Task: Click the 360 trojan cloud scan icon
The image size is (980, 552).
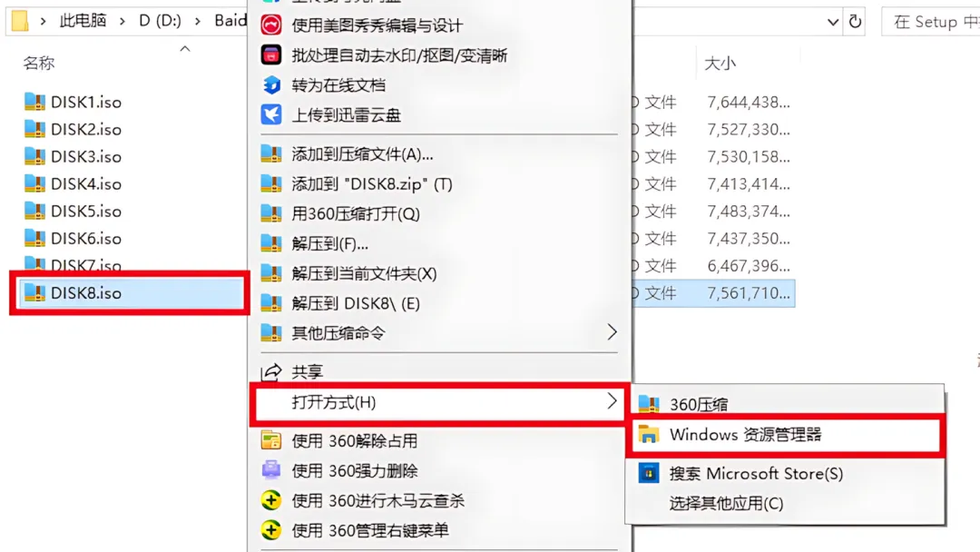Action: (270, 500)
